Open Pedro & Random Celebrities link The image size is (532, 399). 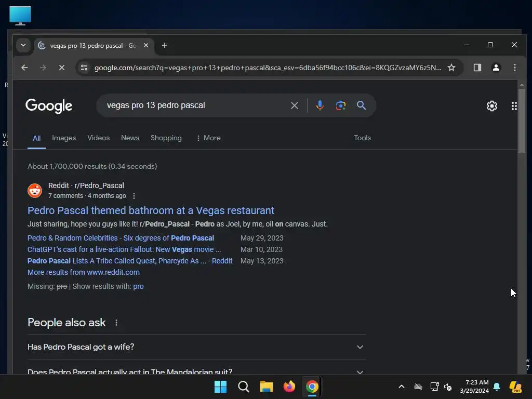[121, 238]
